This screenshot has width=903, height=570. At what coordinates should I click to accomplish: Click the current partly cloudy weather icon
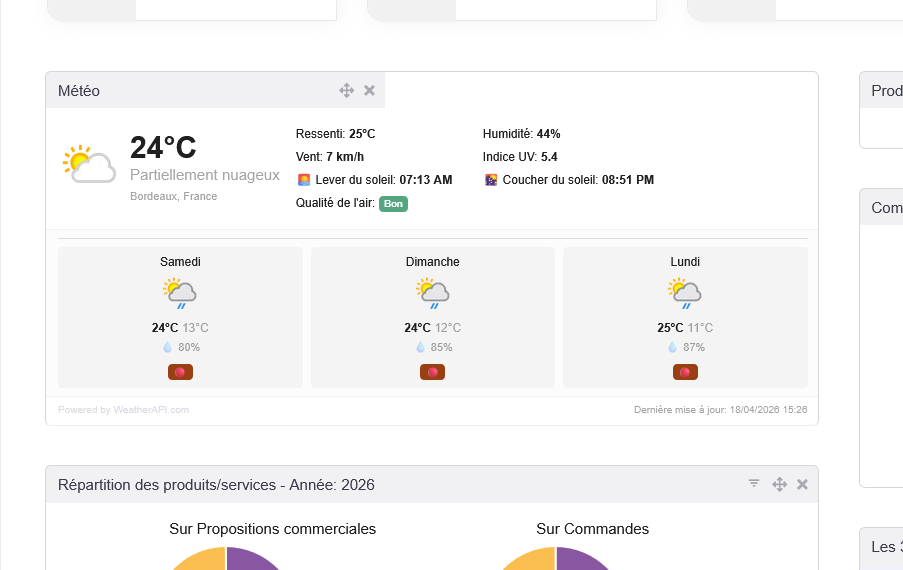(x=89, y=165)
